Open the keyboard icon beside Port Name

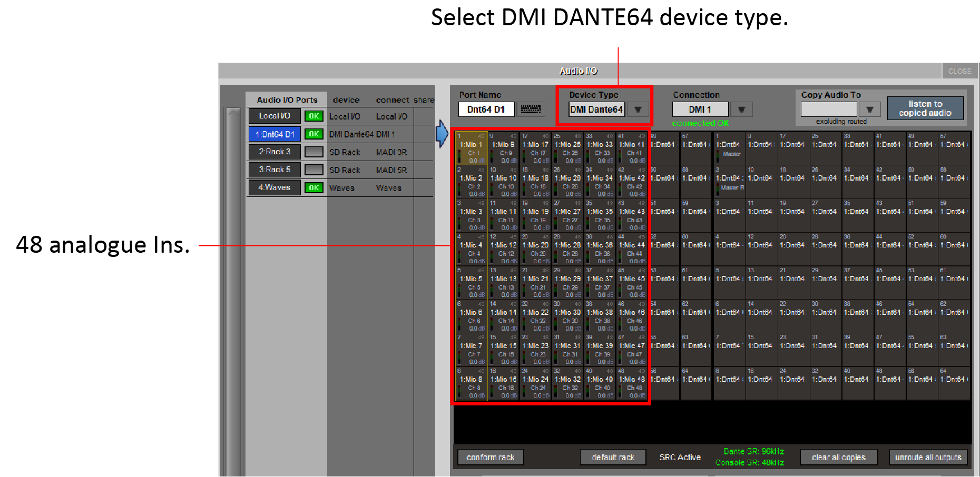(x=531, y=109)
